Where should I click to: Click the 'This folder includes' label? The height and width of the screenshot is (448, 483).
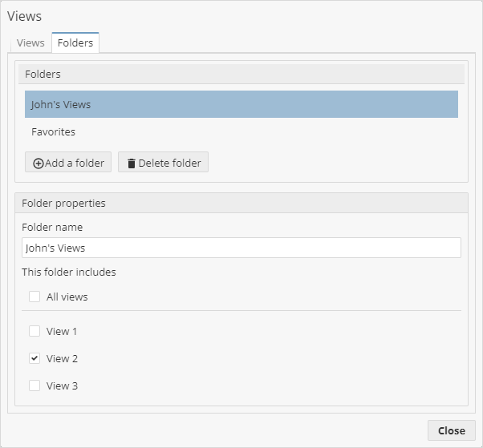pos(69,272)
